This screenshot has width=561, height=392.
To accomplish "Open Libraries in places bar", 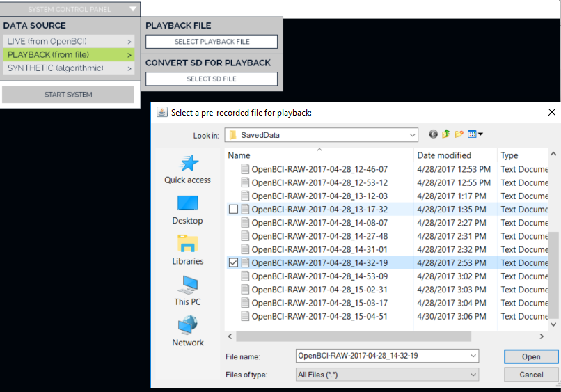I will (x=187, y=250).
